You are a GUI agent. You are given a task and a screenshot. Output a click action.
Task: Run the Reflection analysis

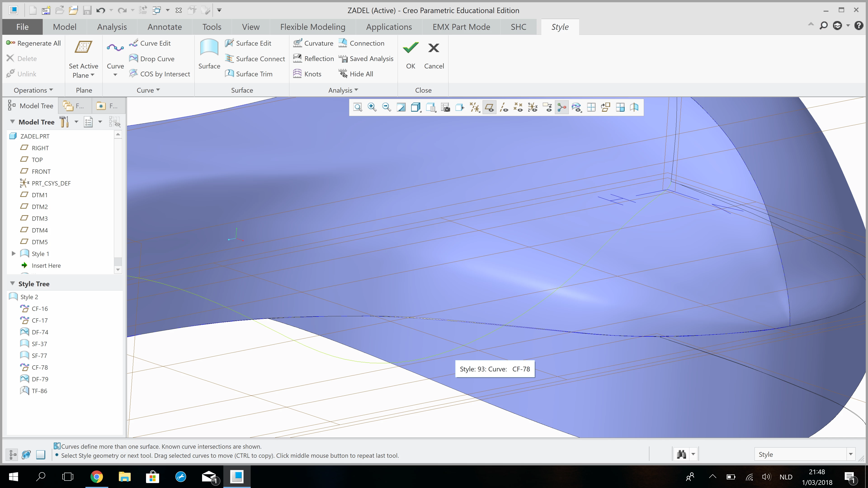[313, 59]
